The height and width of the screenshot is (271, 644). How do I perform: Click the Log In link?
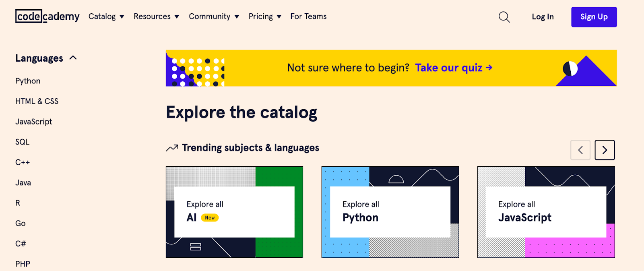(542, 17)
